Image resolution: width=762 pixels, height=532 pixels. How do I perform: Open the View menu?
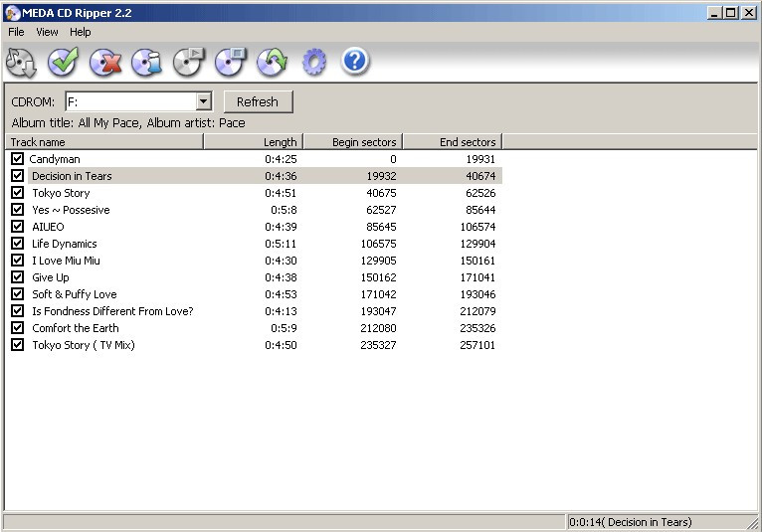coord(47,32)
